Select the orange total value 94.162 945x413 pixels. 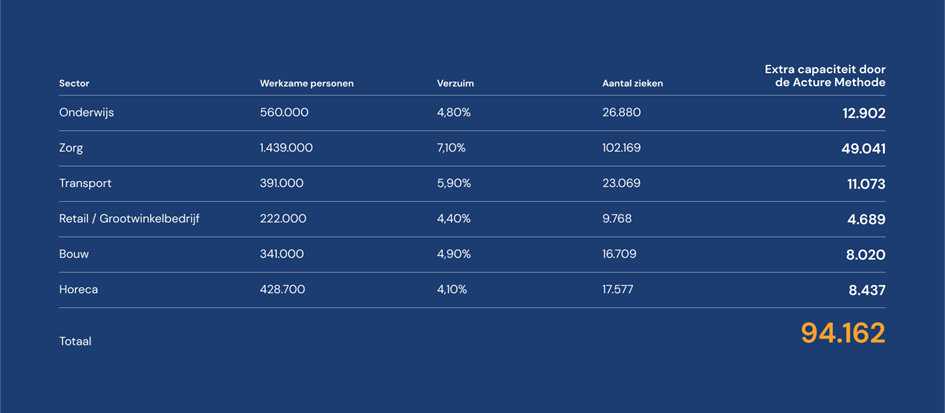point(842,334)
